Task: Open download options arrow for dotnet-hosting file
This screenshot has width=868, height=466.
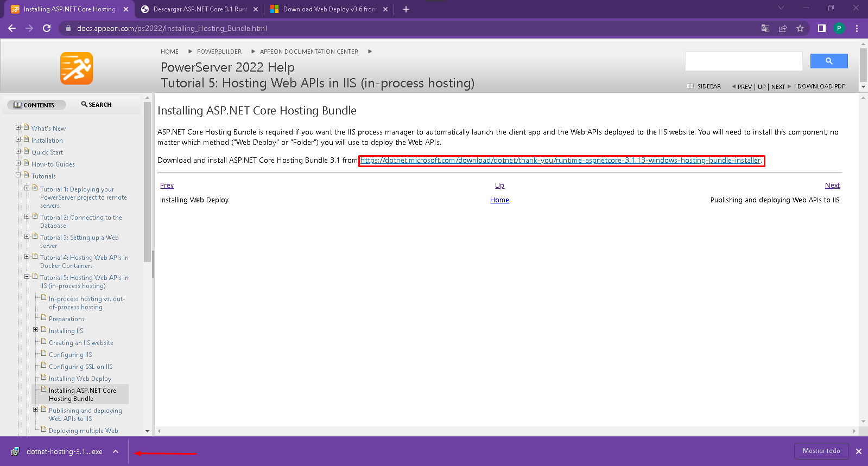Action: pyautogui.click(x=116, y=451)
